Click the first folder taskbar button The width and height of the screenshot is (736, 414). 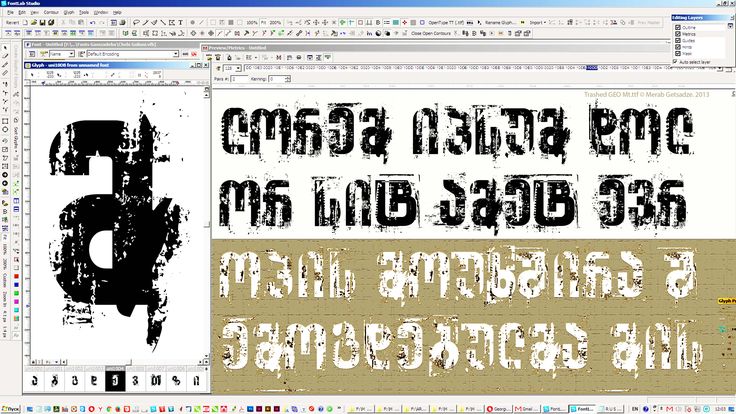359,409
